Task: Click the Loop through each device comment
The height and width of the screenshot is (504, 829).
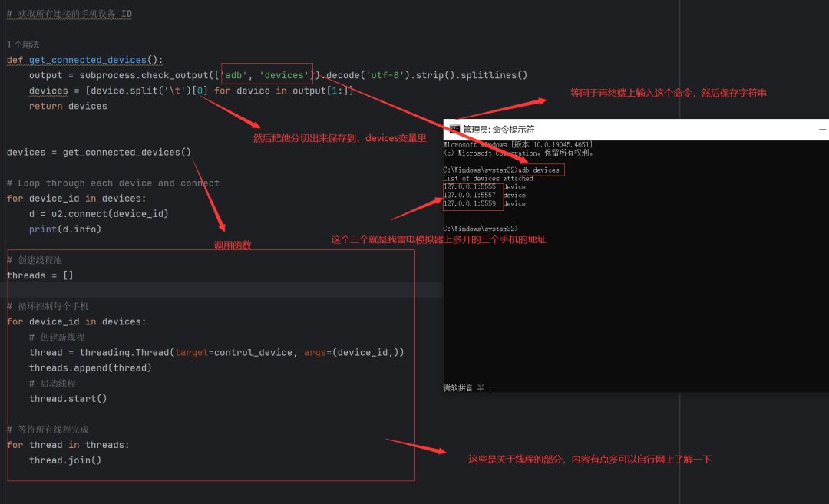Action: tap(113, 183)
